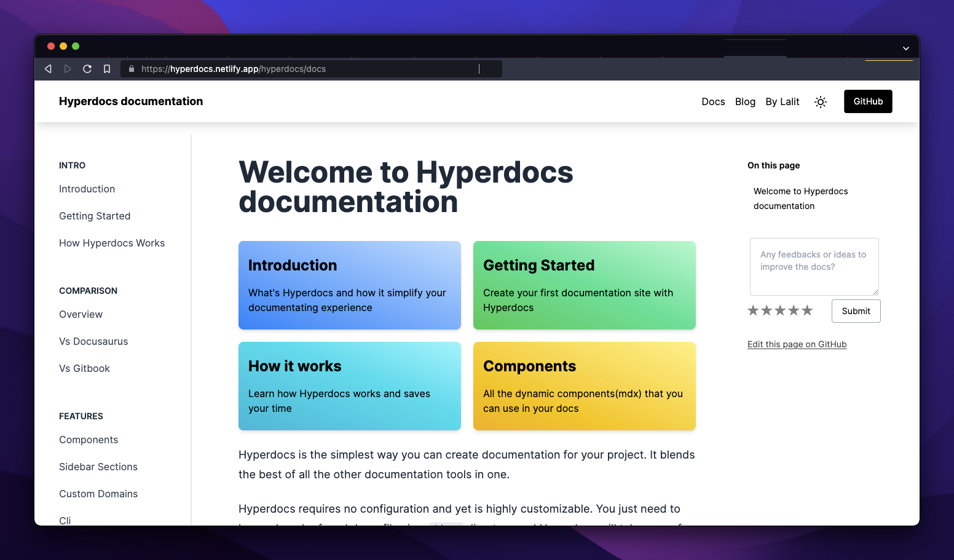Select 'Getting Started' in the sidebar
This screenshot has height=560, width=954.
[x=95, y=216]
